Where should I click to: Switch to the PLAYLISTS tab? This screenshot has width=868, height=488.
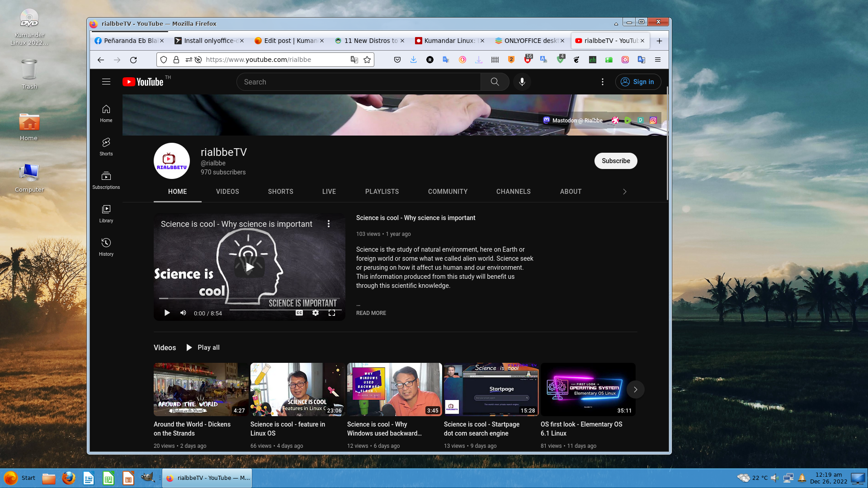(382, 192)
